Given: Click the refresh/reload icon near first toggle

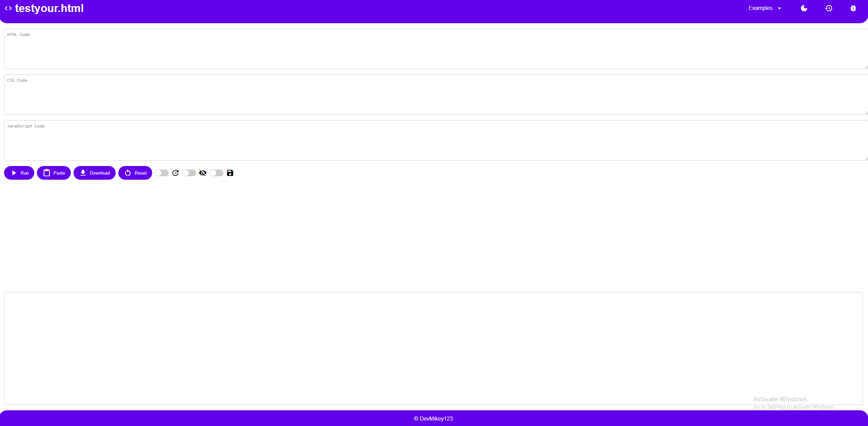Looking at the screenshot, I should tap(175, 173).
